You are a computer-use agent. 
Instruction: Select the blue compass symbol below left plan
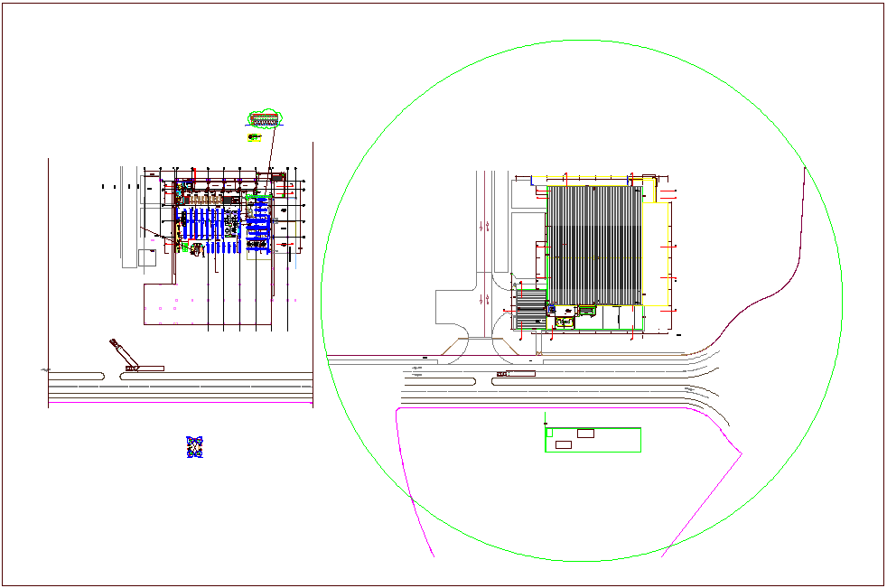click(x=195, y=446)
